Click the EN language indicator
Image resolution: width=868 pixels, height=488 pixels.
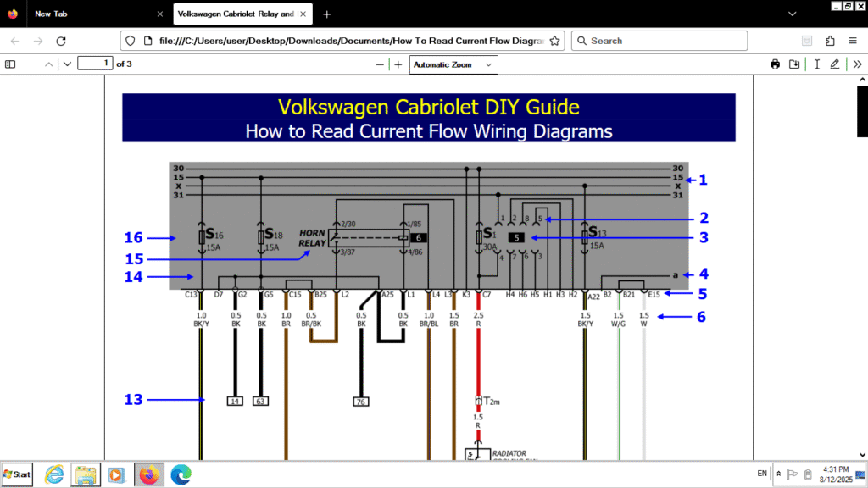[762, 474]
